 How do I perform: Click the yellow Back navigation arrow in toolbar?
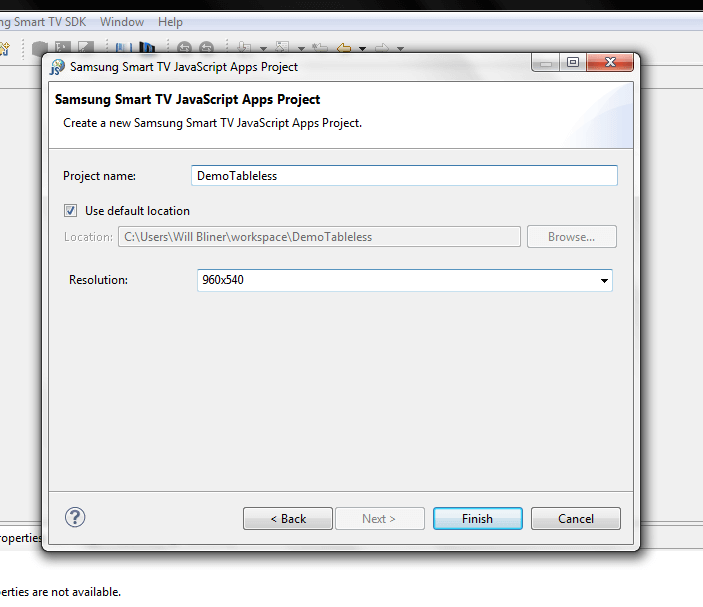pos(344,48)
